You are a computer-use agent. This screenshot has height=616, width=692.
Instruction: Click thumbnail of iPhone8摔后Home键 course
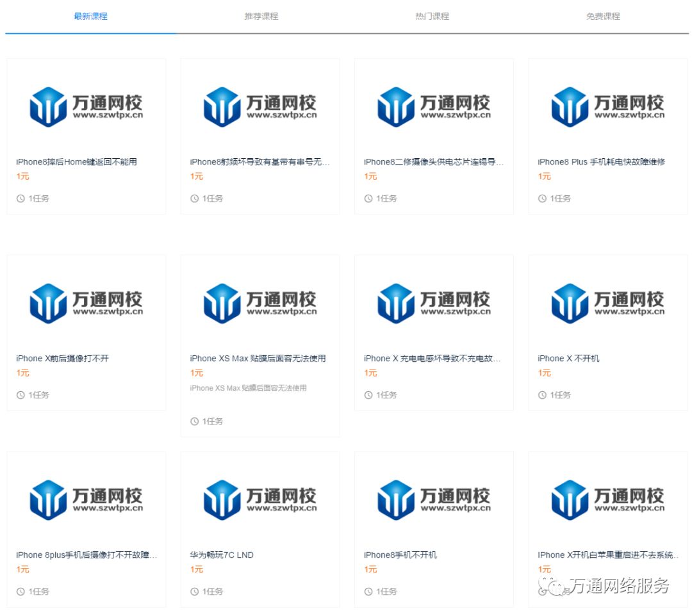pos(86,107)
